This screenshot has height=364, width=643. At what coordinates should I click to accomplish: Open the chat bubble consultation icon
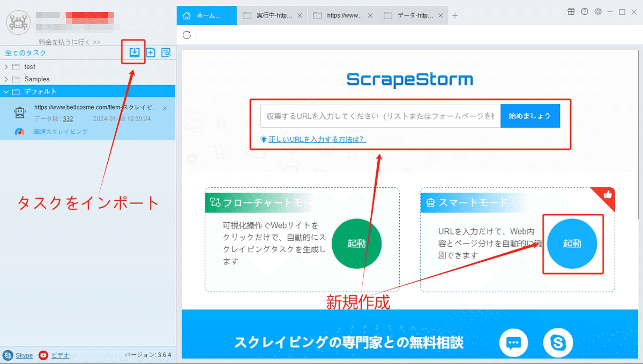click(514, 343)
